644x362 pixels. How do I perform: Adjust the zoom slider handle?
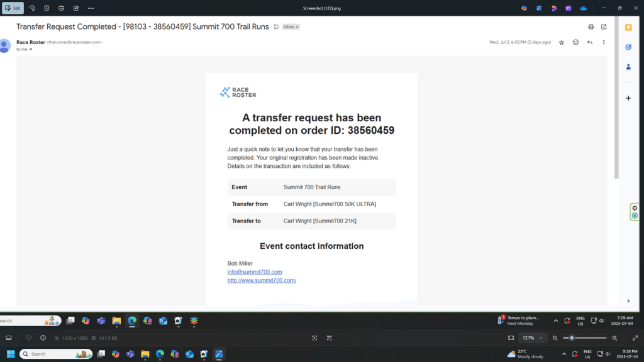[x=571, y=337]
